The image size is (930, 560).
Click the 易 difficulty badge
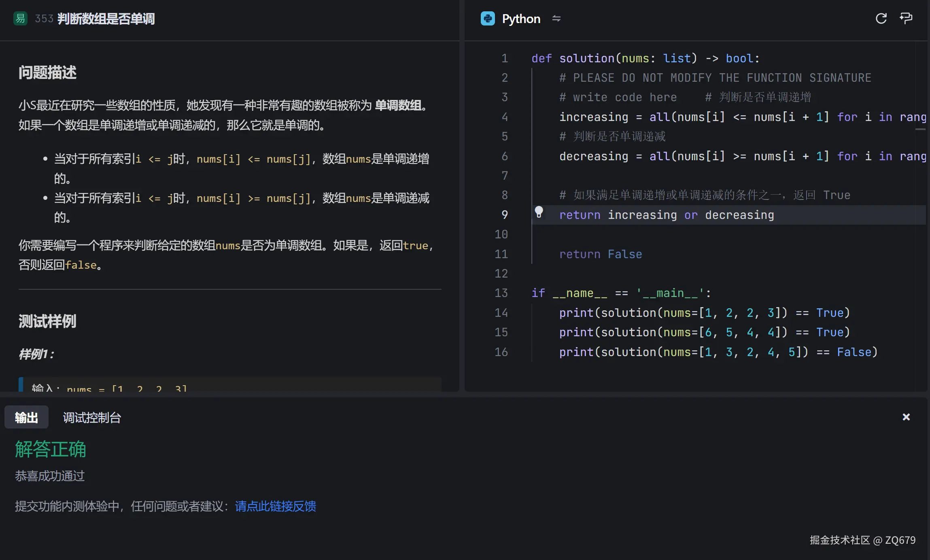(x=20, y=19)
